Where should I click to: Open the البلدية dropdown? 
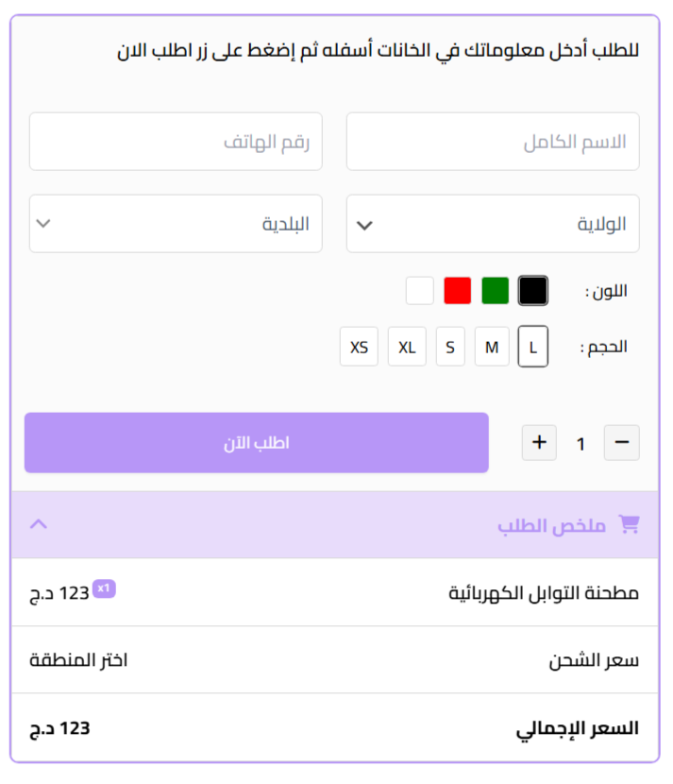176,224
